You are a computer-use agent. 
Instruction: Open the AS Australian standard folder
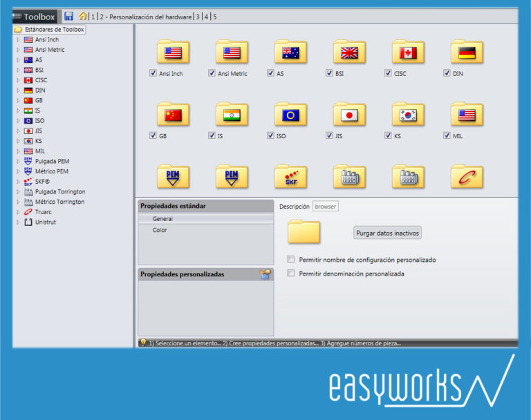(x=290, y=52)
